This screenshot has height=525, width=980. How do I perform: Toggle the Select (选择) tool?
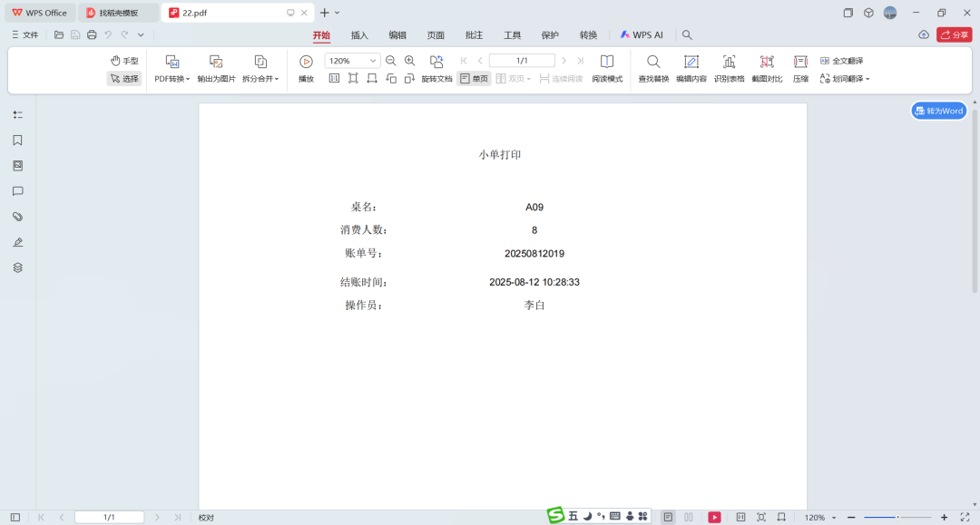124,79
